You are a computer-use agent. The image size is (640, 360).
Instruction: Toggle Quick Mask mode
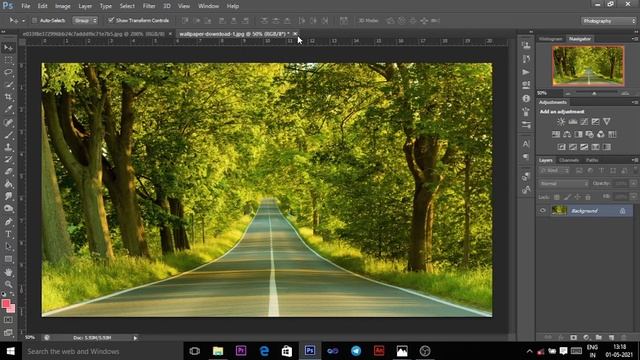pyautogui.click(x=8, y=320)
